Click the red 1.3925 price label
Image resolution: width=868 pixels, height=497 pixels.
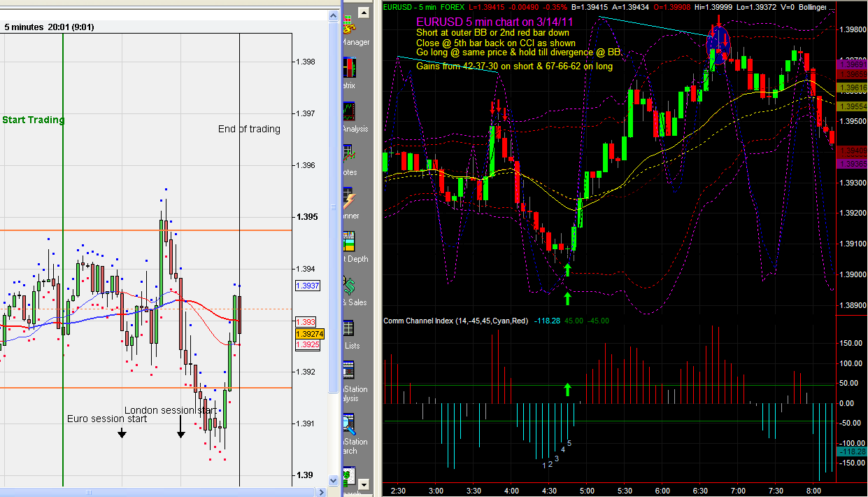point(308,345)
